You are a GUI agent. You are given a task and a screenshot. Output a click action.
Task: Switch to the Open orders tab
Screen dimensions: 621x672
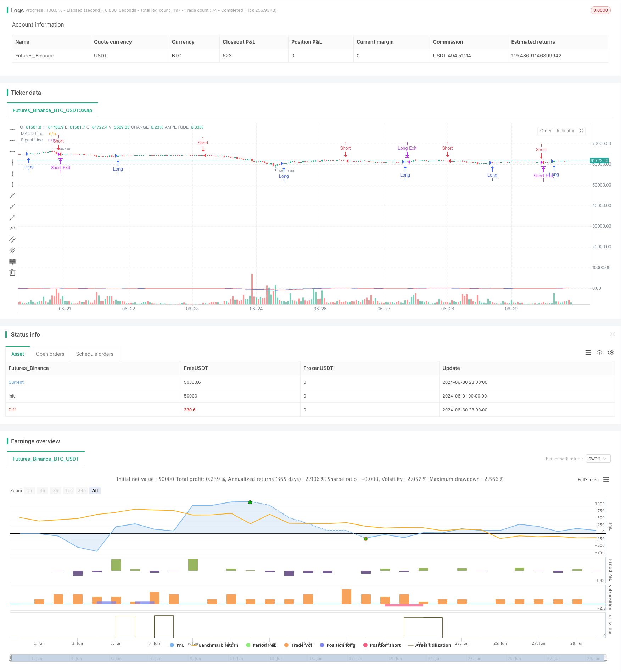(x=50, y=354)
